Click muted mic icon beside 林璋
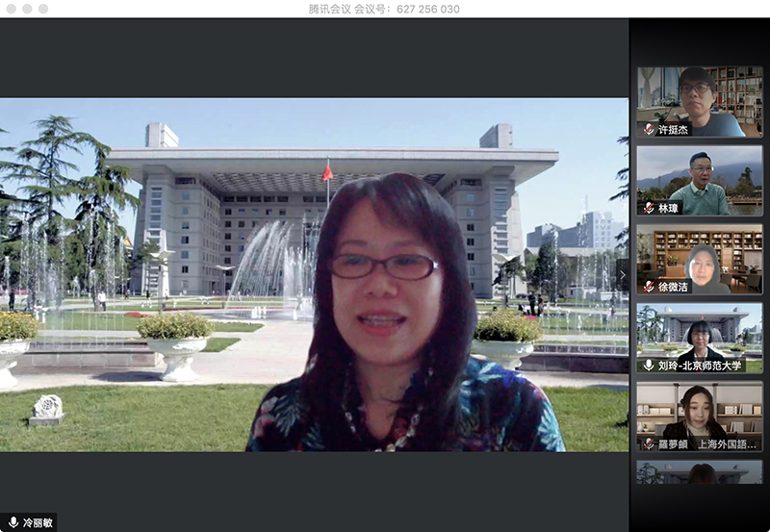 [x=649, y=208]
